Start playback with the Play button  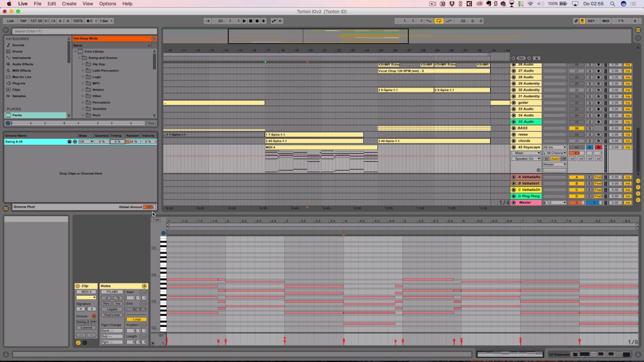coord(244,21)
